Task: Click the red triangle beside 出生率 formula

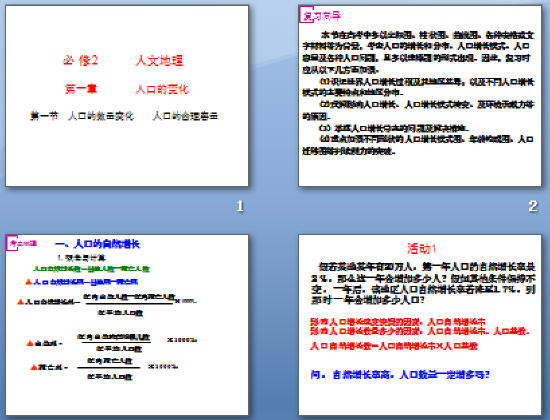Action: coord(30,343)
